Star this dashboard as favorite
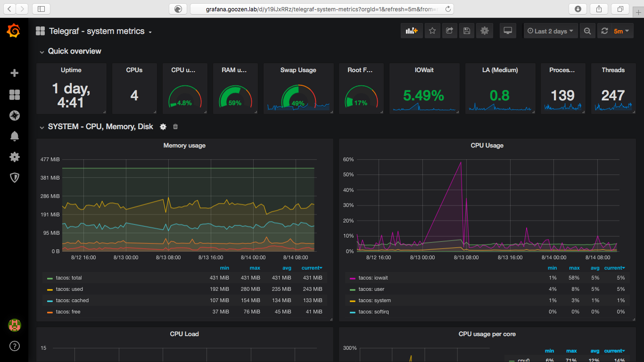The width and height of the screenshot is (644, 362). pos(432,31)
